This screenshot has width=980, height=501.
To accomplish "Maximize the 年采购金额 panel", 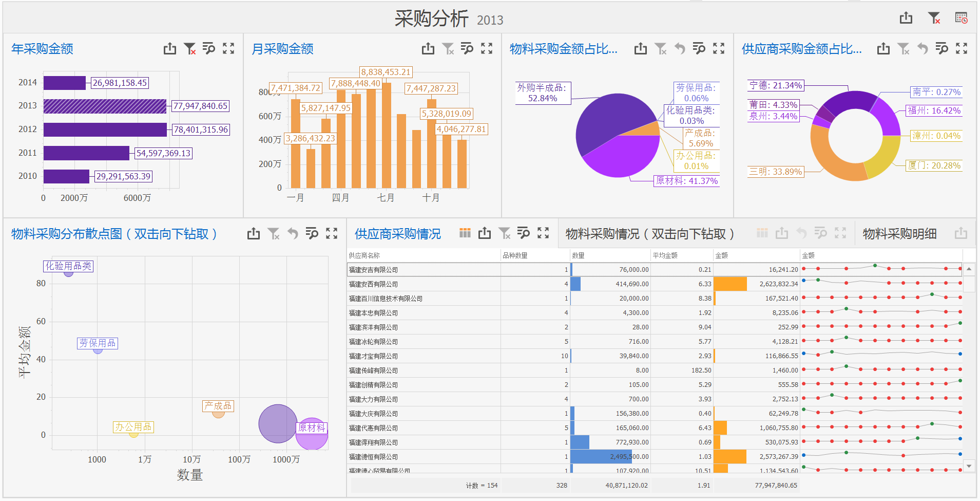I will (228, 49).
